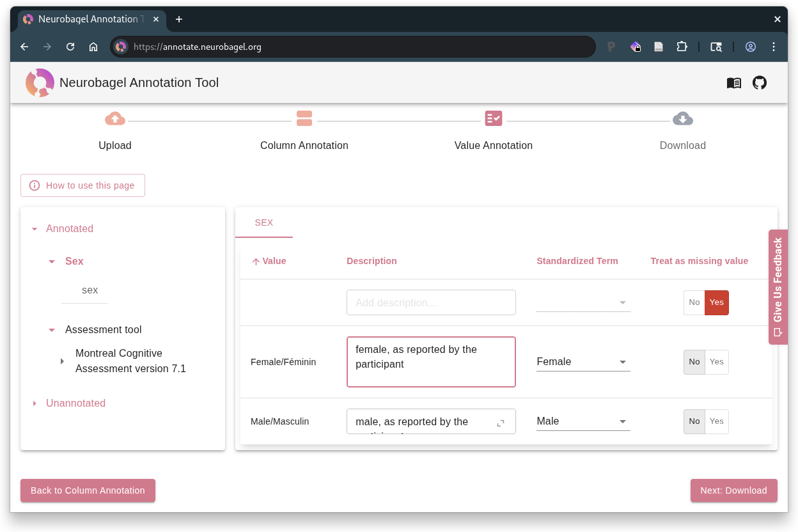Click the Upload step cloud icon
This screenshot has width=798, height=532.
pyautogui.click(x=115, y=118)
